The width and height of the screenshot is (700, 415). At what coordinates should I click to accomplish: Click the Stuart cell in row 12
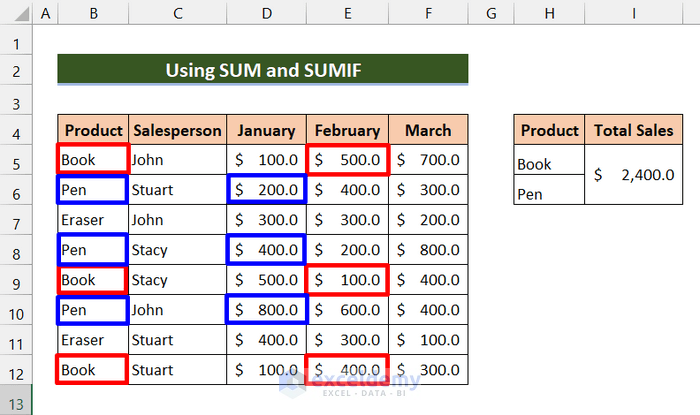(x=178, y=371)
